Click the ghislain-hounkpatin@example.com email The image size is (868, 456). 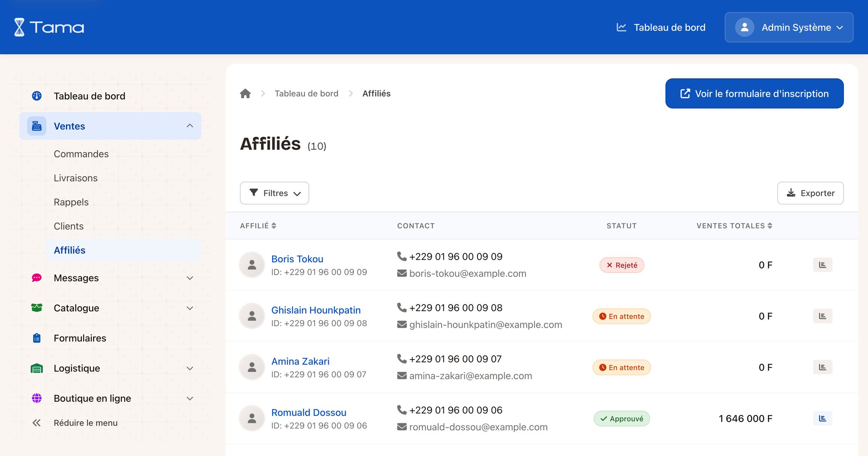(486, 325)
